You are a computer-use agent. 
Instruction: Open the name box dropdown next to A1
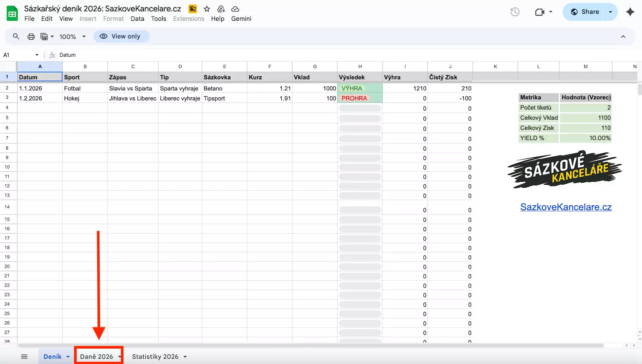pyautogui.click(x=37, y=55)
